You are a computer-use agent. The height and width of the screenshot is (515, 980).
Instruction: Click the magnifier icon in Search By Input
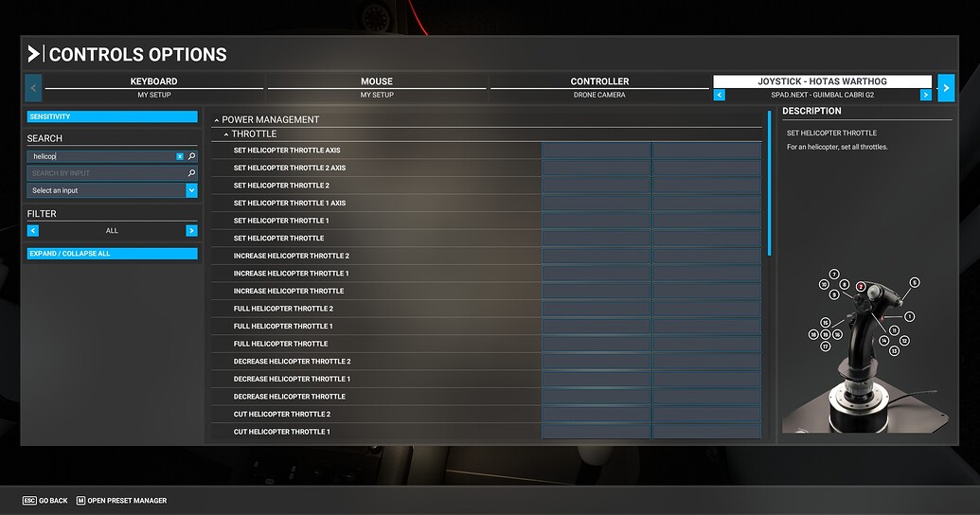[191, 173]
